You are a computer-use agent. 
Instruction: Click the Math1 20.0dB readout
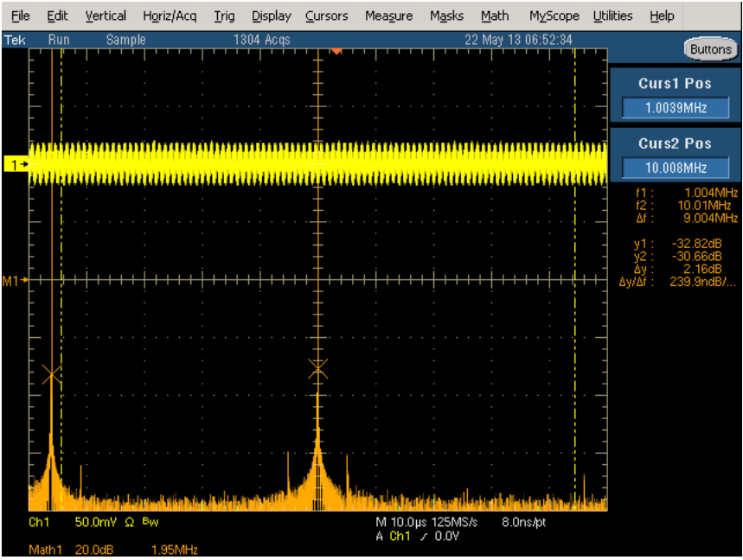(71, 550)
